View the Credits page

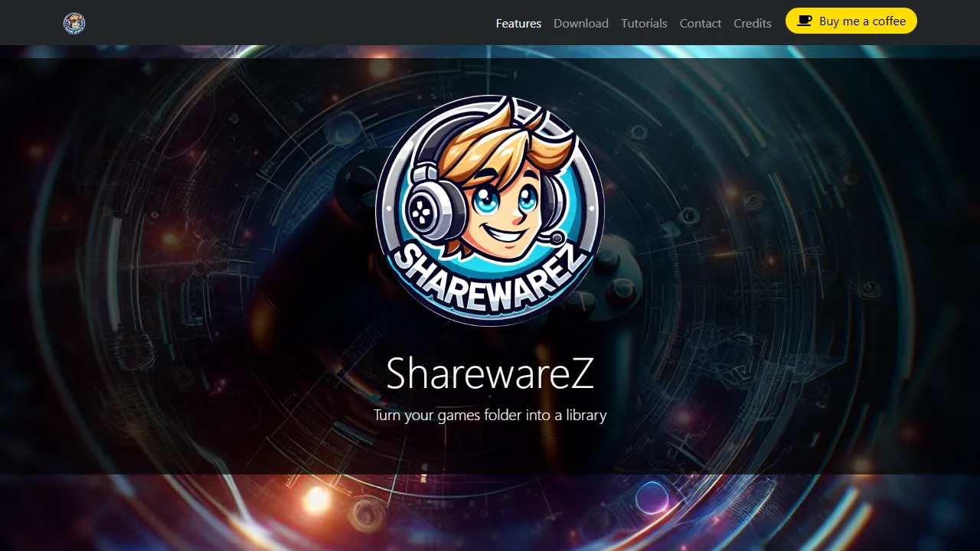[752, 23]
